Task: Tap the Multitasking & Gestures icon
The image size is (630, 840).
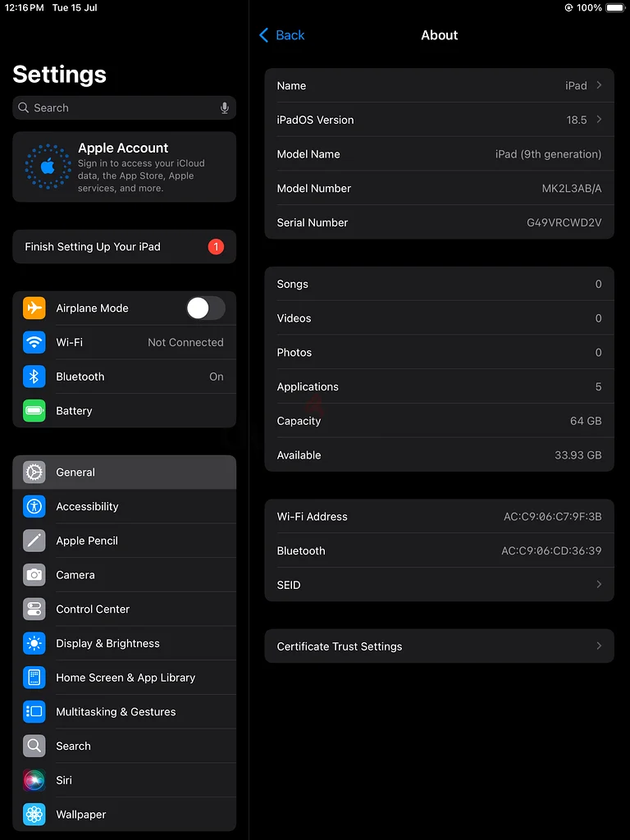Action: coord(34,712)
